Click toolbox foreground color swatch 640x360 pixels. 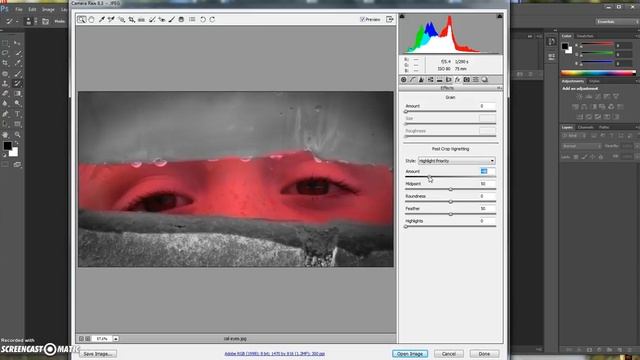(7, 146)
